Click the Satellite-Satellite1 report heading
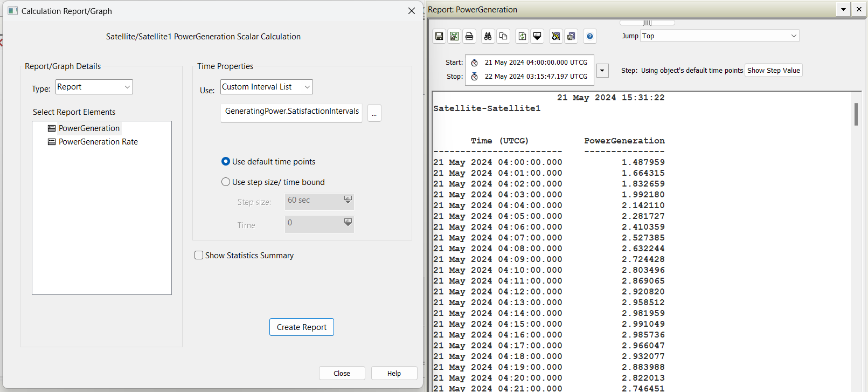Image resolution: width=868 pixels, height=392 pixels. click(487, 108)
